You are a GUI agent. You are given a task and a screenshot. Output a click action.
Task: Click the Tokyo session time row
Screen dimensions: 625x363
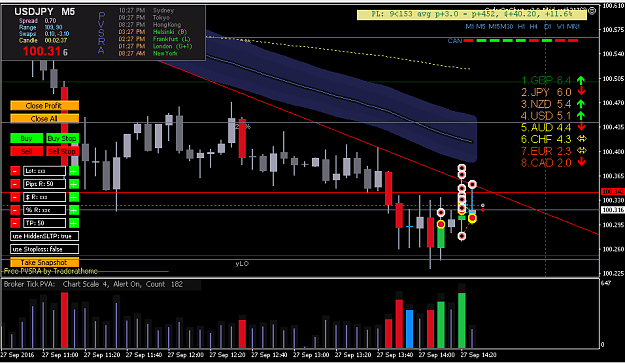tap(144, 18)
